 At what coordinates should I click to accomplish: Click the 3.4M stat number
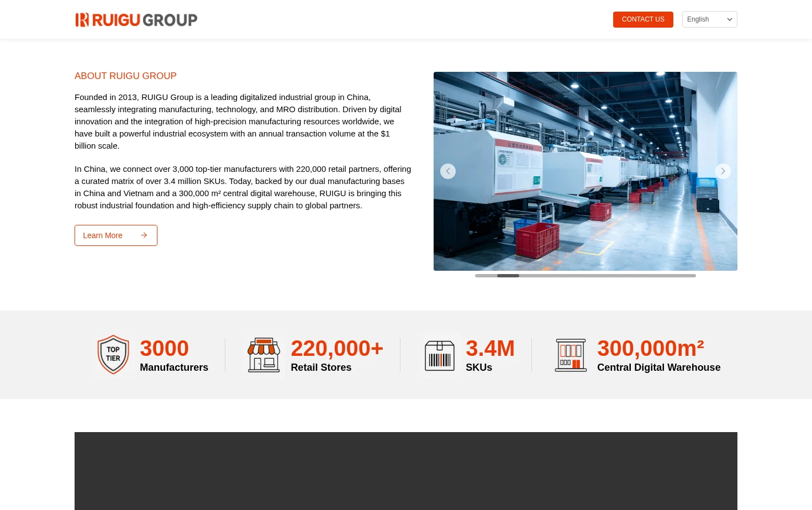(490, 349)
